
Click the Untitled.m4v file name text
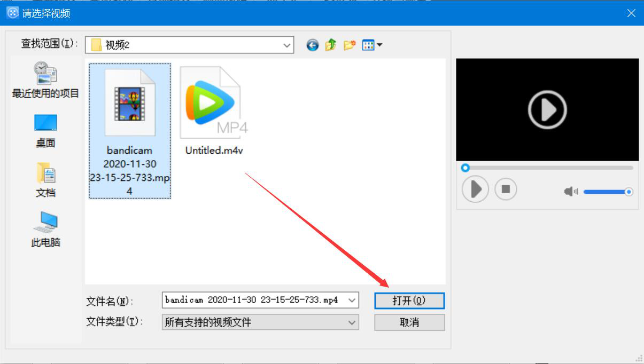tap(214, 151)
